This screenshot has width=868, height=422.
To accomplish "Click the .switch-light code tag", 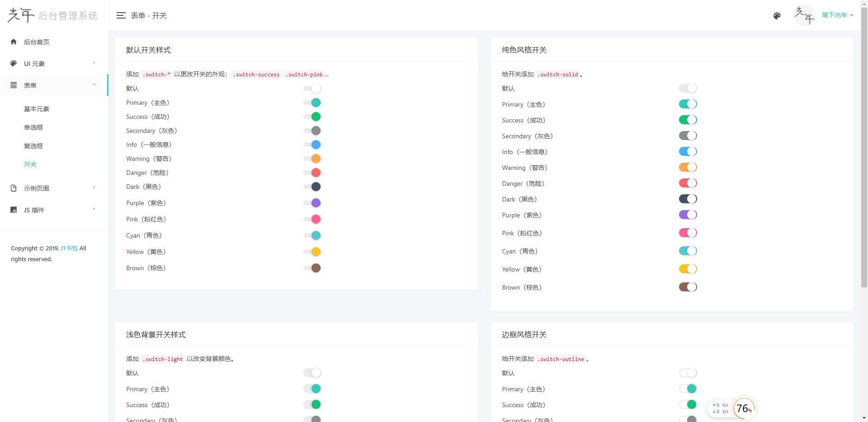I will pos(163,359).
